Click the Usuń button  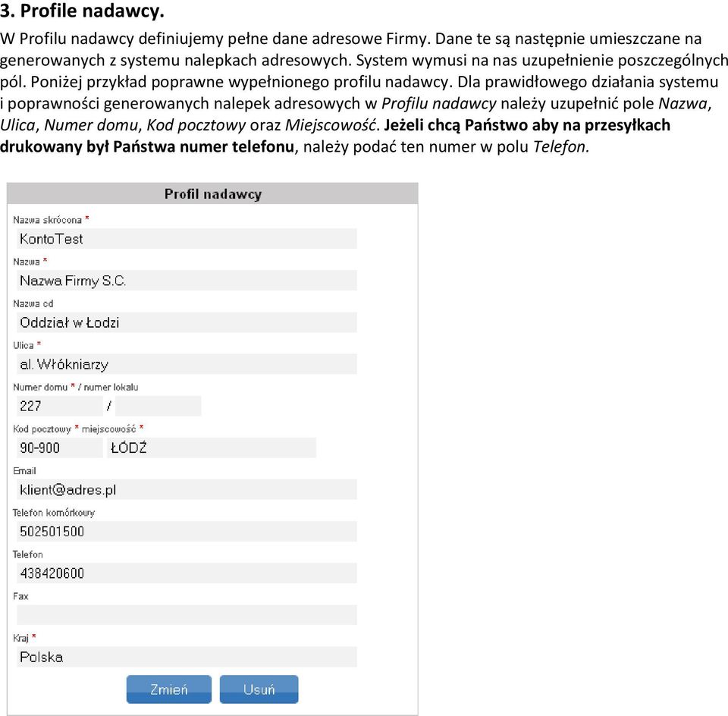pos(259,689)
